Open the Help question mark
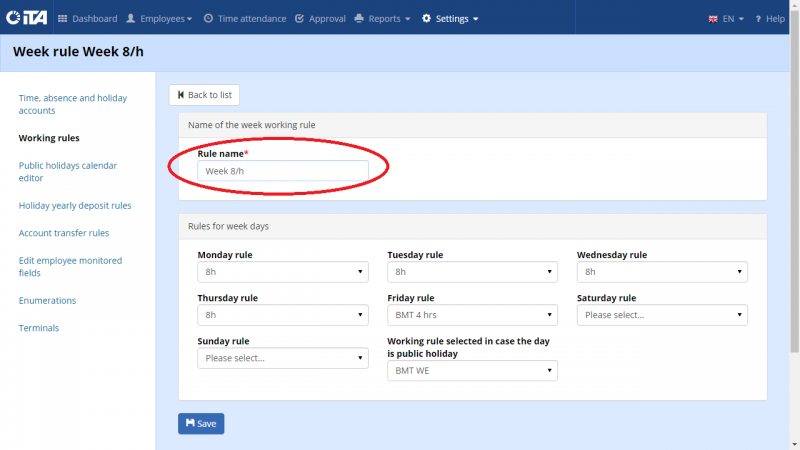The width and height of the screenshot is (800, 450). click(x=758, y=19)
